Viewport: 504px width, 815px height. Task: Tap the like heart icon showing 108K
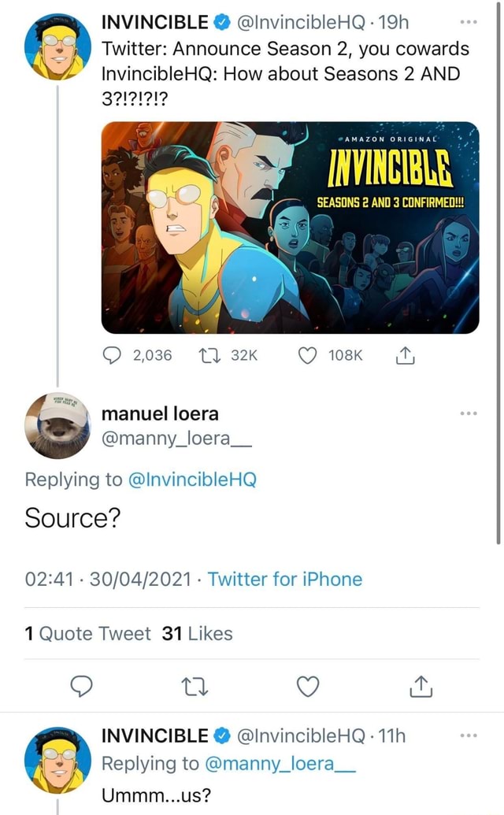coord(309,355)
